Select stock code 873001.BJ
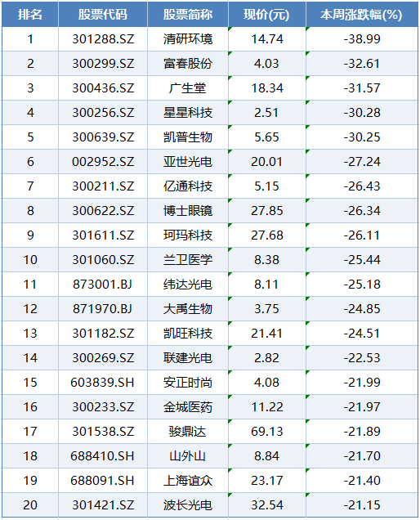This screenshot has width=420, height=520. 103,285
